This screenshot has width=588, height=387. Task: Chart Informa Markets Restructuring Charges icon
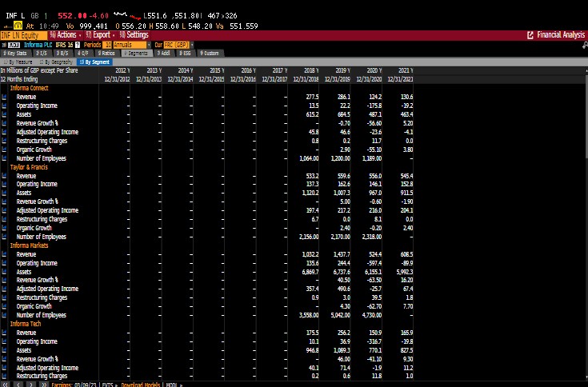pos(4,297)
